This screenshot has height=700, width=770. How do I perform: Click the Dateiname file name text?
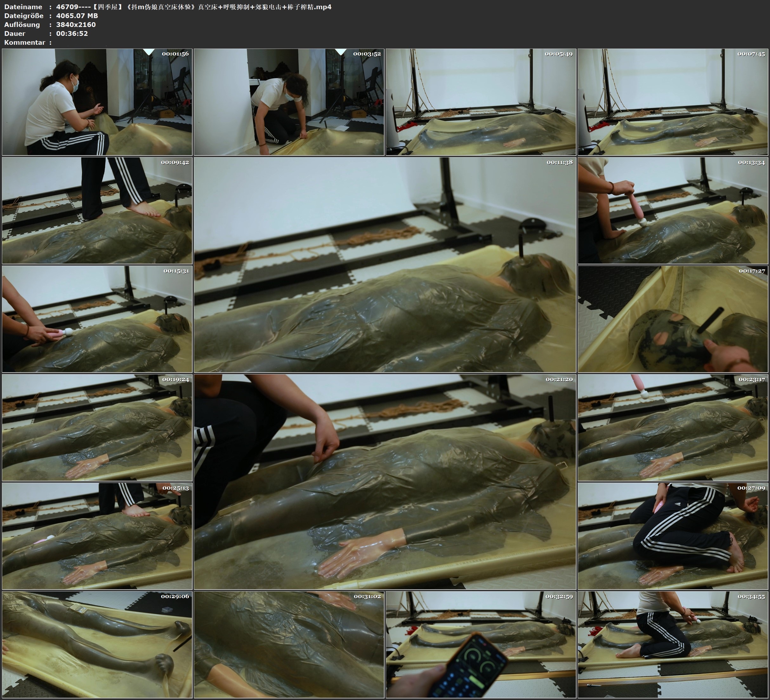194,7
